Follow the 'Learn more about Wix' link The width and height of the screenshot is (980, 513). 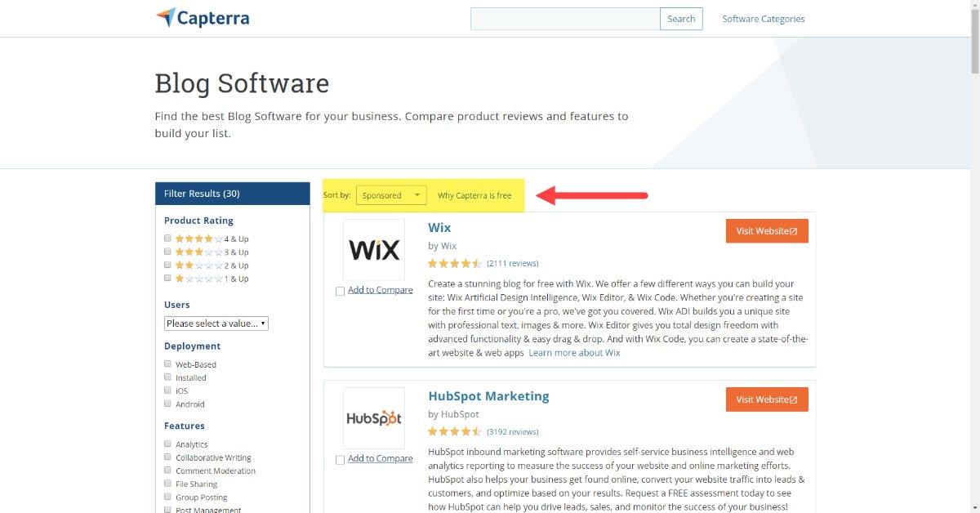[x=574, y=353]
